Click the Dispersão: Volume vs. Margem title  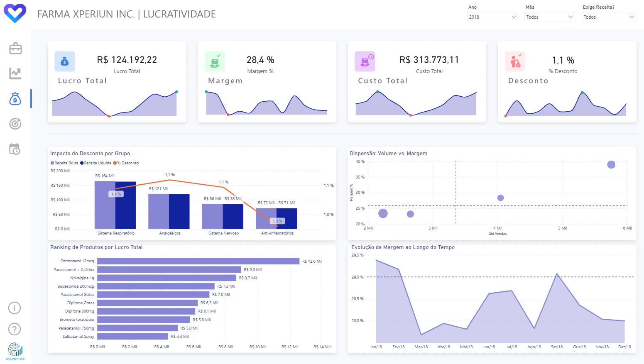[x=388, y=154]
